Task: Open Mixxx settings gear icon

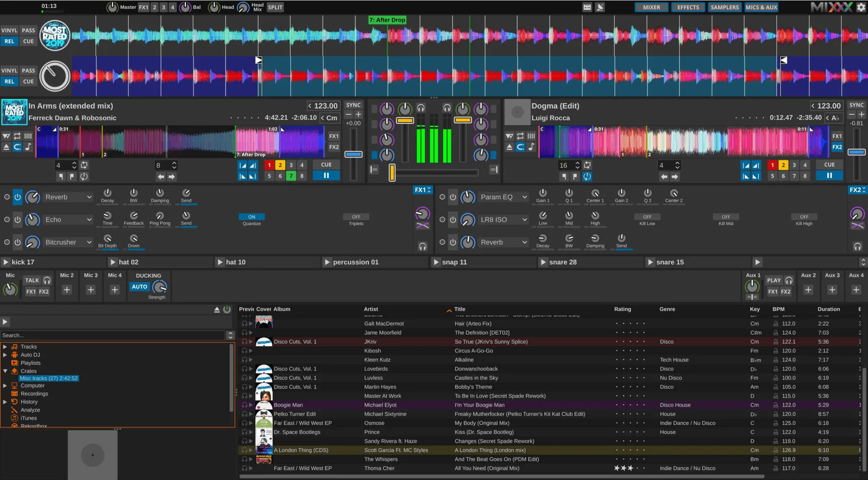Action: (861, 7)
